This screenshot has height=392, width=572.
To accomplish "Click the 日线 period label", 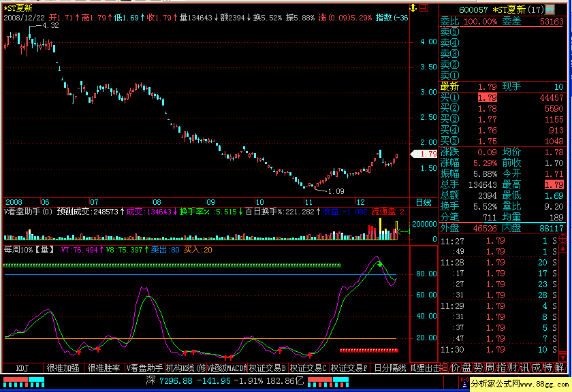I will (x=424, y=203).
